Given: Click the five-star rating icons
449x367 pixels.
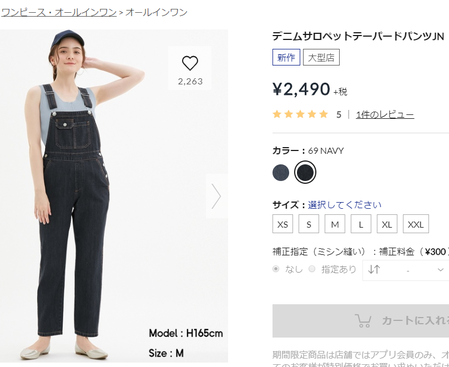Looking at the screenshot, I should point(300,114).
